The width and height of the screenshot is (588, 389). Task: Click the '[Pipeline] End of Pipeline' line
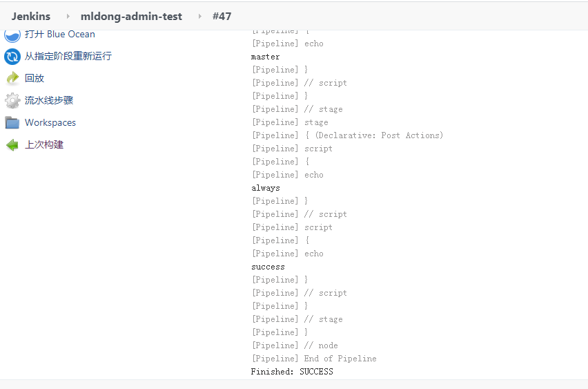pyautogui.click(x=314, y=359)
